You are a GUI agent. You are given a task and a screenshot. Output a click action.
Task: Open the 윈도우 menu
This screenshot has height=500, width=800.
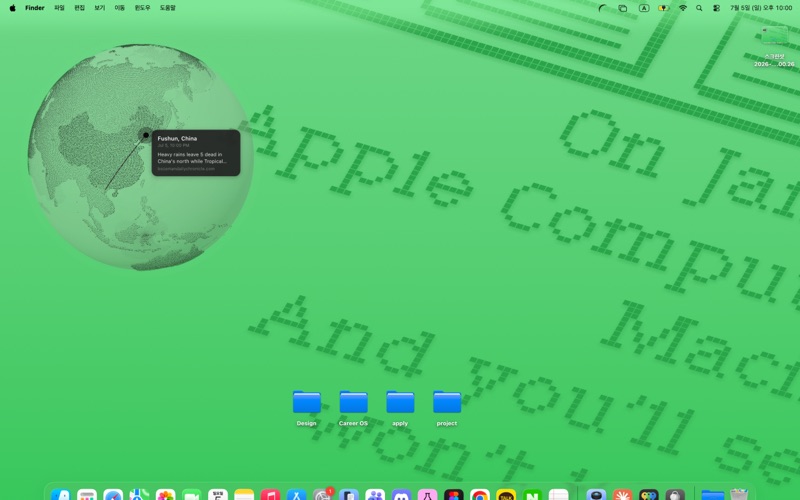pyautogui.click(x=142, y=8)
